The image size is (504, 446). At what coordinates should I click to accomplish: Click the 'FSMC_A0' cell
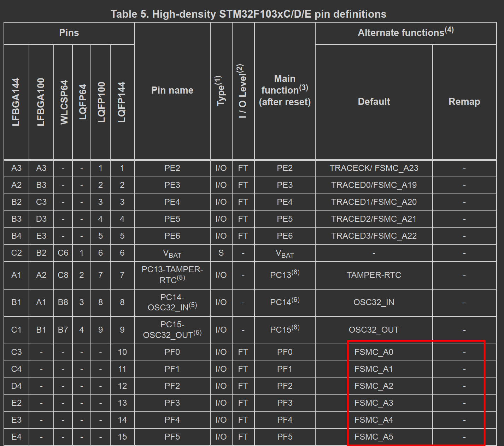[x=374, y=352]
